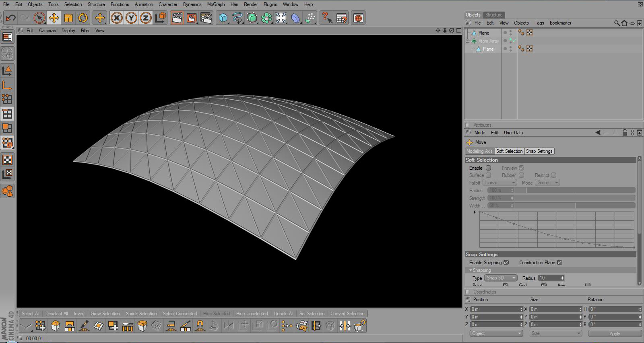This screenshot has height=343, width=644.
Task: Uncheck the Construction Plane checkbox
Action: 559,263
